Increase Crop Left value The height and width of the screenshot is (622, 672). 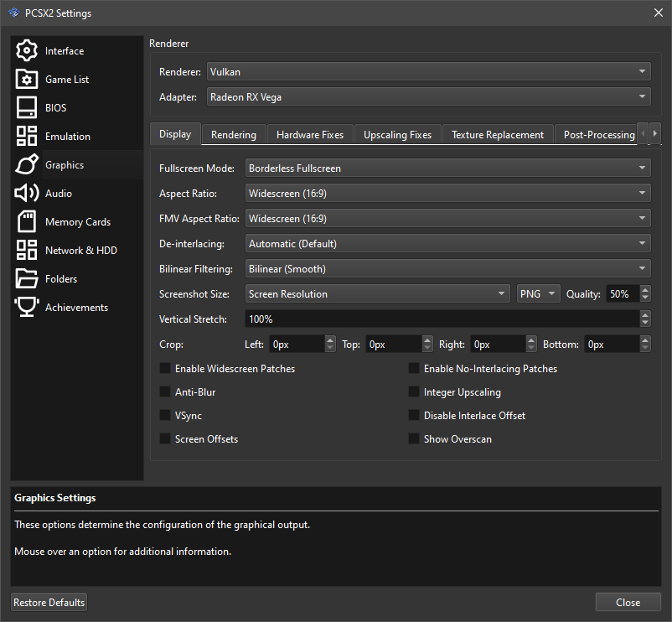329,340
